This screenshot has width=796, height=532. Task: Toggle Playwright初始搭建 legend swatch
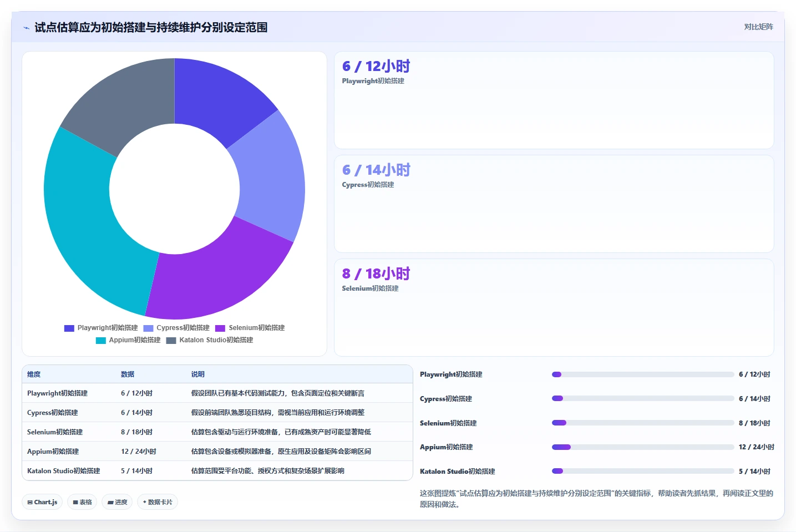pos(69,328)
